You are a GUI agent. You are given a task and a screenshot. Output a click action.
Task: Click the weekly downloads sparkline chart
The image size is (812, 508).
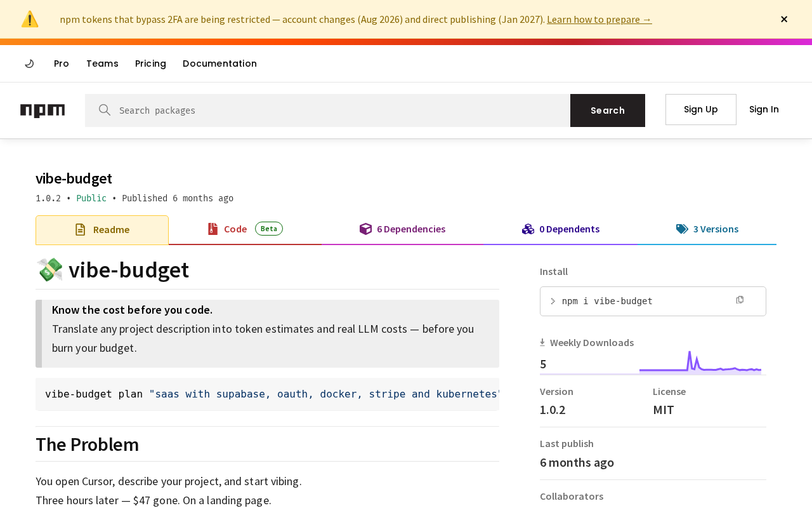point(700,362)
